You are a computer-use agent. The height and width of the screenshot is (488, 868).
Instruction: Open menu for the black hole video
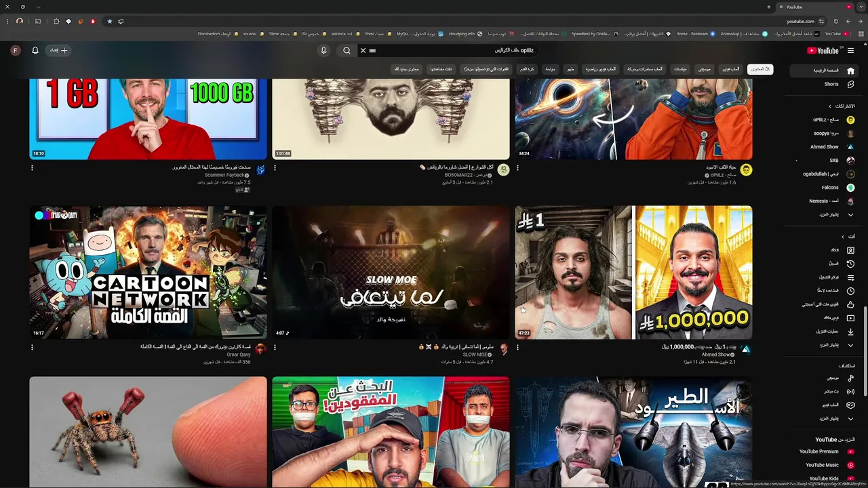click(x=517, y=168)
